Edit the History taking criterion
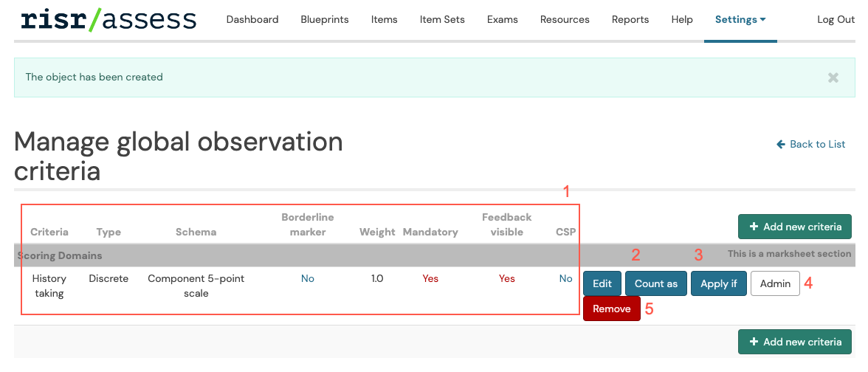This screenshot has height=372, width=868. (602, 284)
